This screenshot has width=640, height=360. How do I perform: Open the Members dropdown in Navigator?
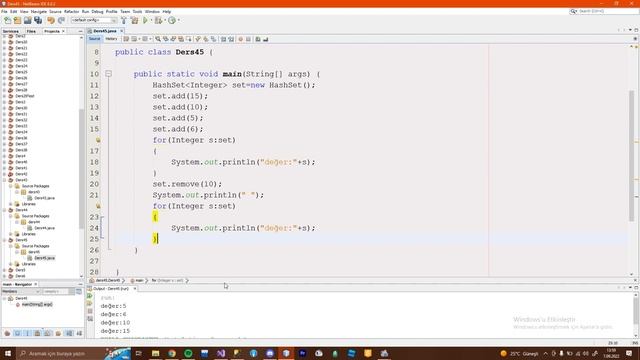(20, 291)
